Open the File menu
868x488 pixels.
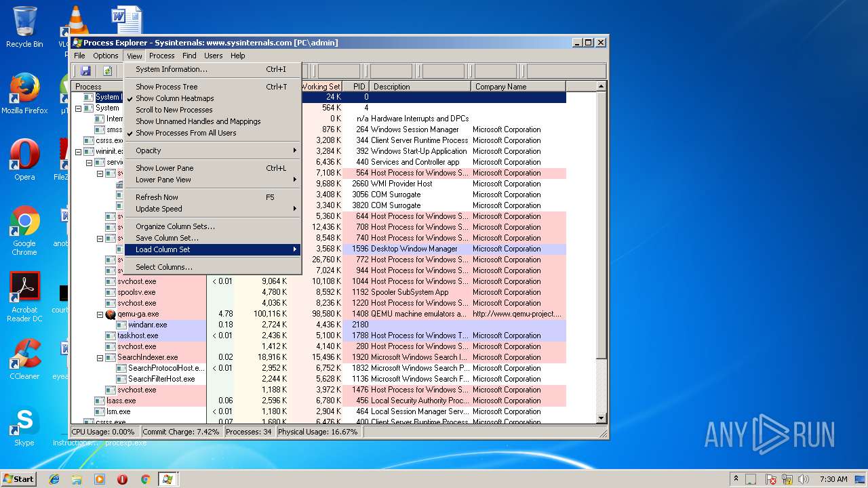[79, 56]
